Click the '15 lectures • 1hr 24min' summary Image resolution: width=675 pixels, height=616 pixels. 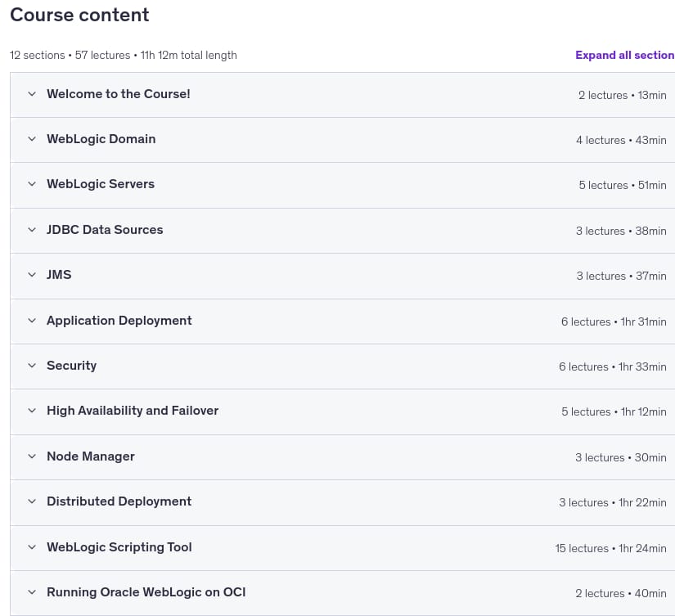pos(610,548)
